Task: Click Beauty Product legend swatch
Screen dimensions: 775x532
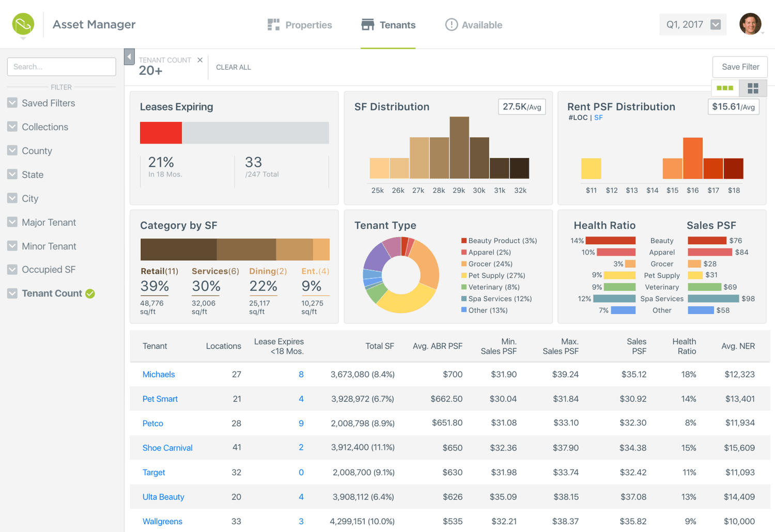Action: 464,241
